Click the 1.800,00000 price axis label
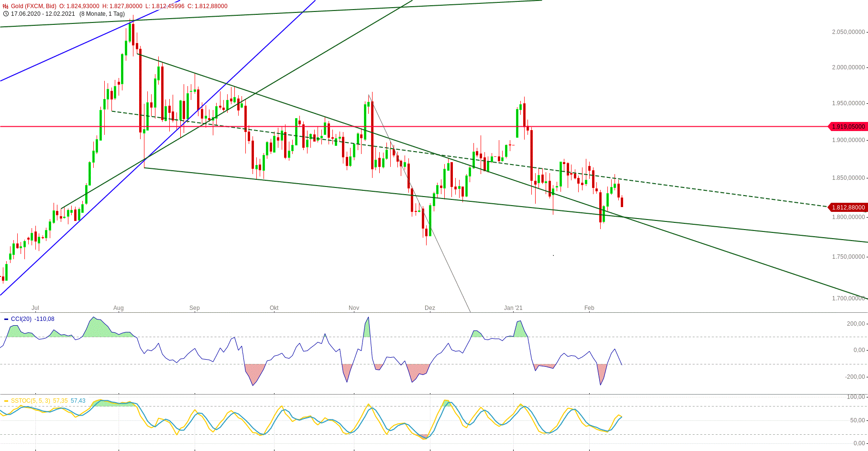Image resolution: width=868 pixels, height=451 pixels. (848, 217)
